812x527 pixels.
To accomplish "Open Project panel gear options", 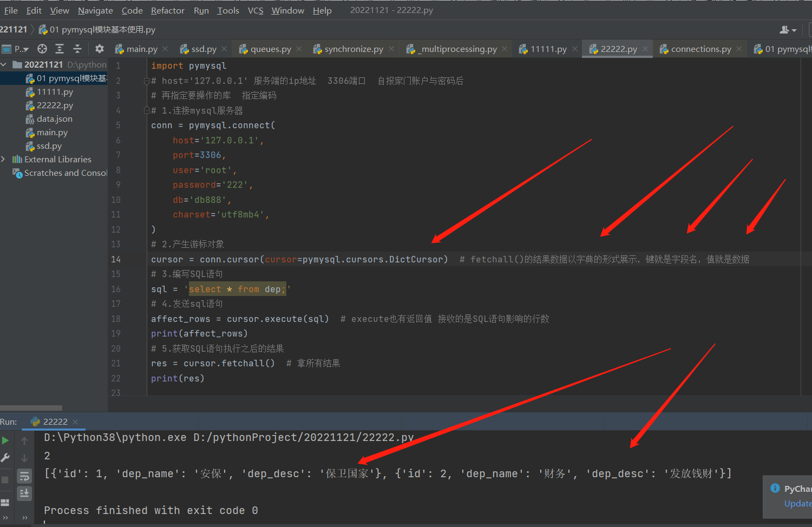I will coord(100,49).
